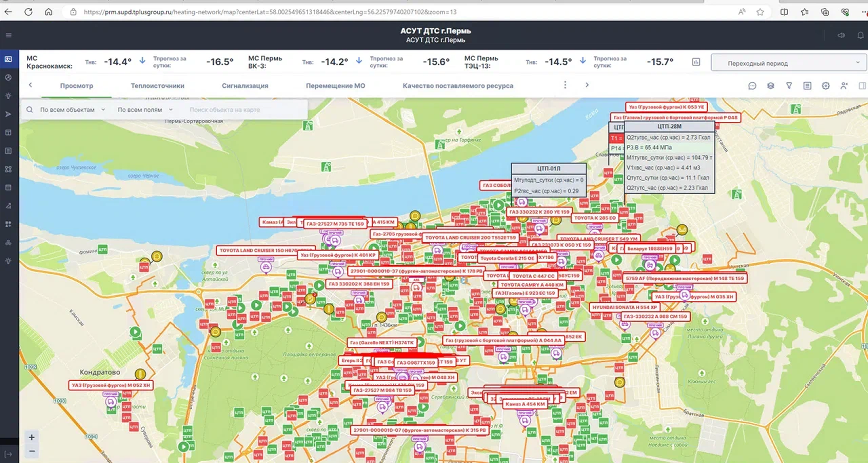This screenshot has height=463, width=868.
Task: Zoom out the map with minus button
Action: point(32,451)
